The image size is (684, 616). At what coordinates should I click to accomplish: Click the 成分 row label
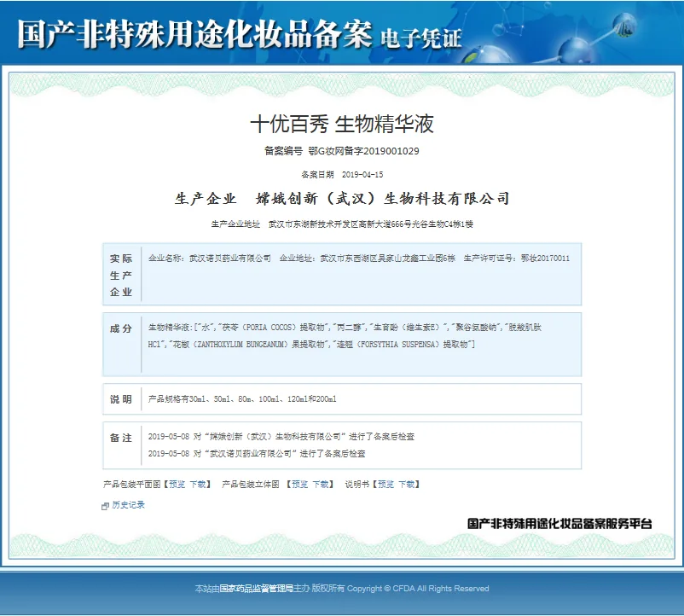click(121, 328)
